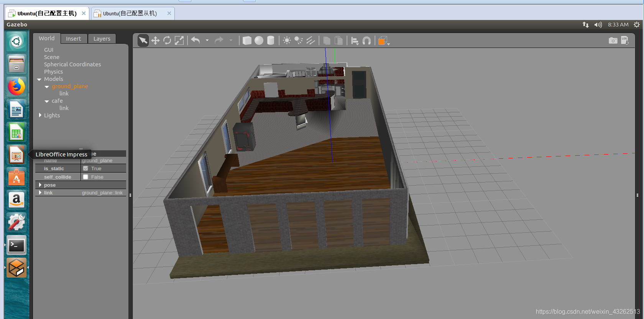Image resolution: width=644 pixels, height=319 pixels.
Task: Activate the Rotate mode tool
Action: tap(167, 41)
